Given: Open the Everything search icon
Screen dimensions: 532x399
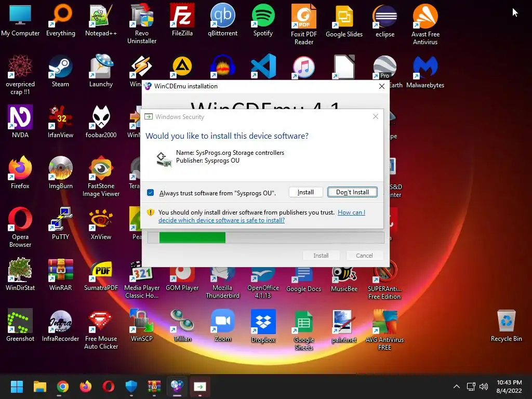Looking at the screenshot, I should pyautogui.click(x=61, y=20).
